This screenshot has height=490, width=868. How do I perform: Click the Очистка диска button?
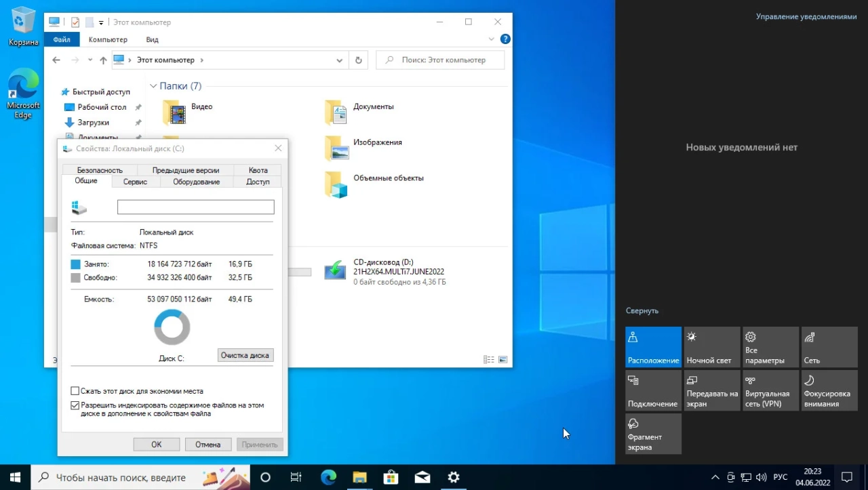pos(245,355)
